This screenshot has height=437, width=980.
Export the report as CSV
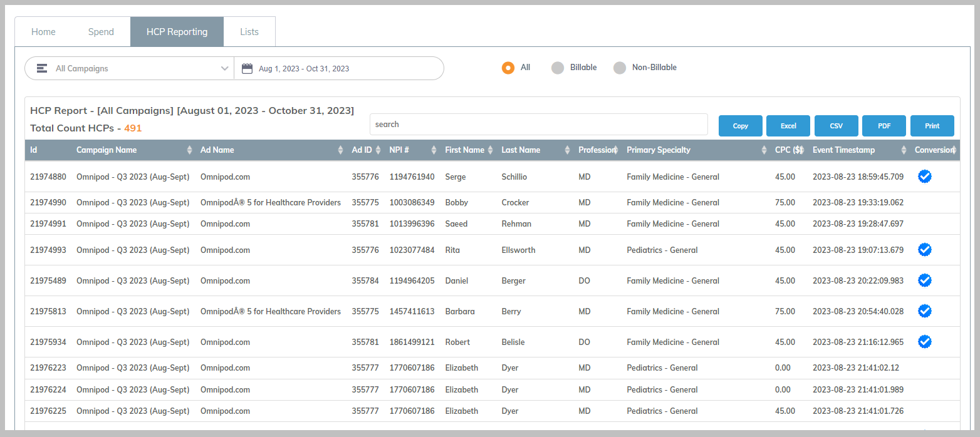tap(837, 126)
